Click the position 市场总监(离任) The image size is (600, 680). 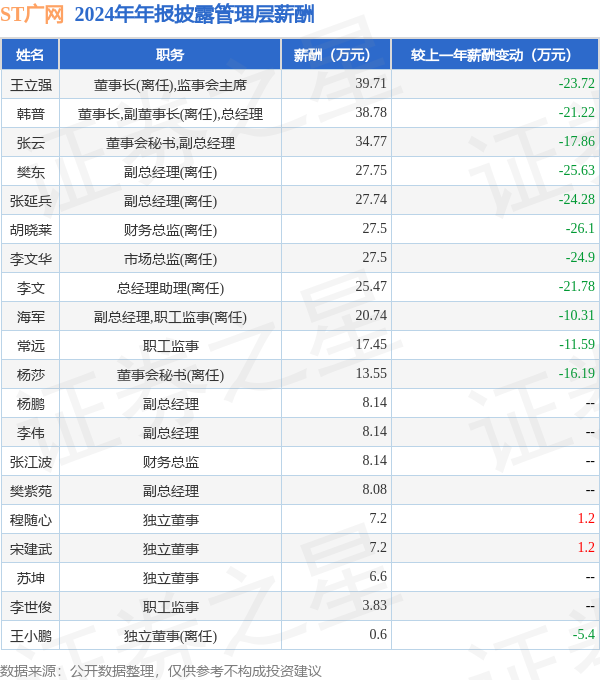(x=170, y=259)
